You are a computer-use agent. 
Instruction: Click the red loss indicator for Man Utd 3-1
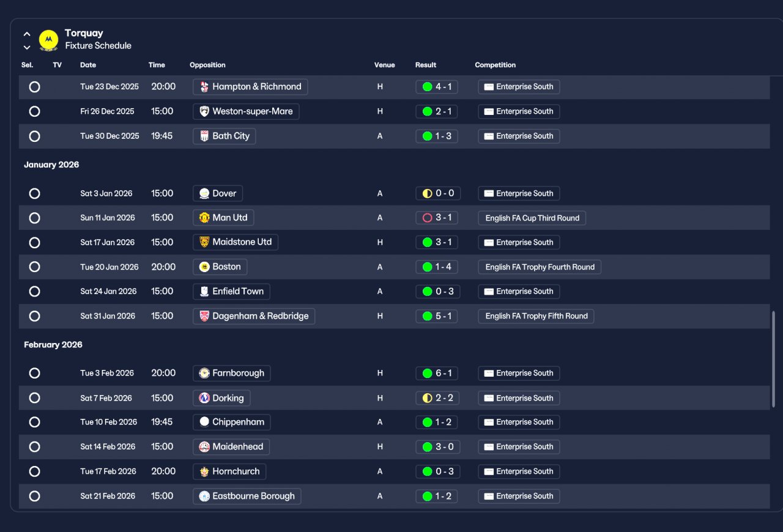tap(427, 218)
